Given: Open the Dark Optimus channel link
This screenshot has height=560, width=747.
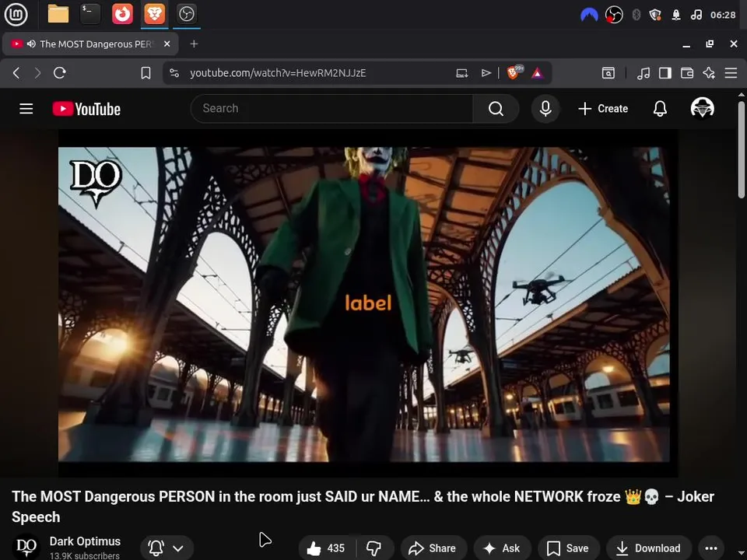Looking at the screenshot, I should [85, 541].
